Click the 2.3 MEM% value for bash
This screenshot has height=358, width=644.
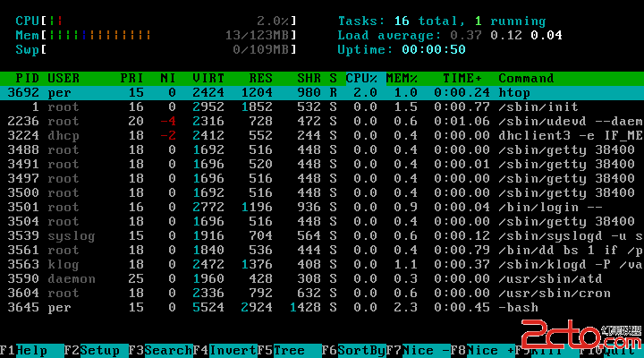[406, 308]
